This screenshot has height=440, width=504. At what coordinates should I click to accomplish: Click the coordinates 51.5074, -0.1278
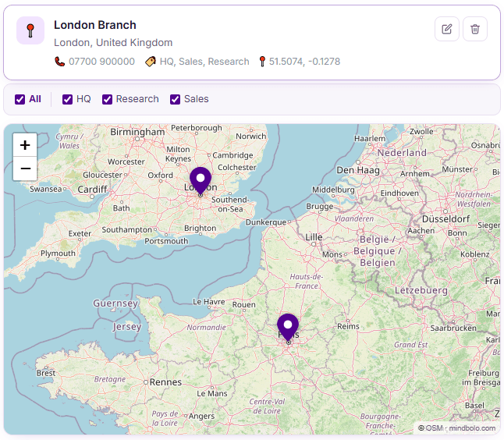304,62
